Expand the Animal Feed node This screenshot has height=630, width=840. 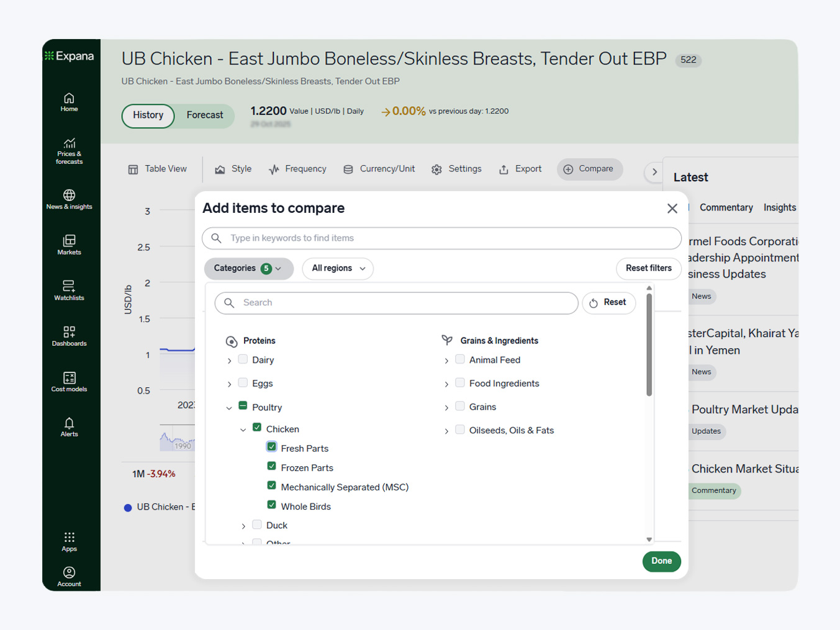click(446, 361)
